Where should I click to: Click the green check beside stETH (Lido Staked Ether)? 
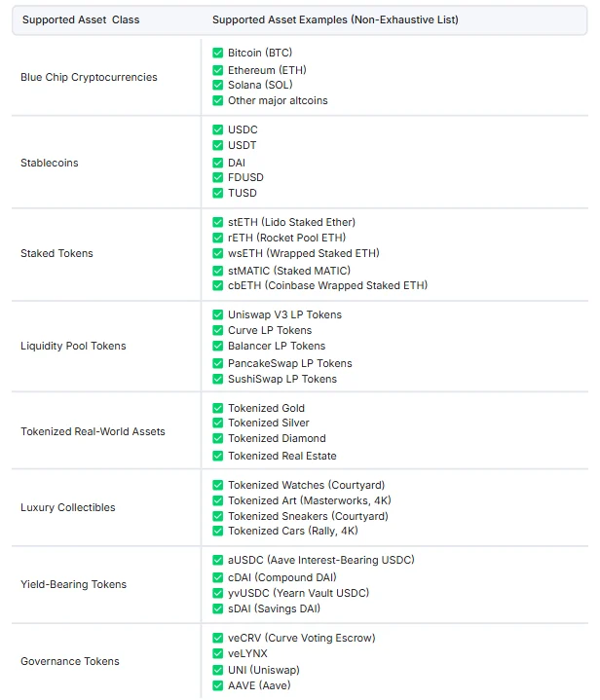[218, 222]
